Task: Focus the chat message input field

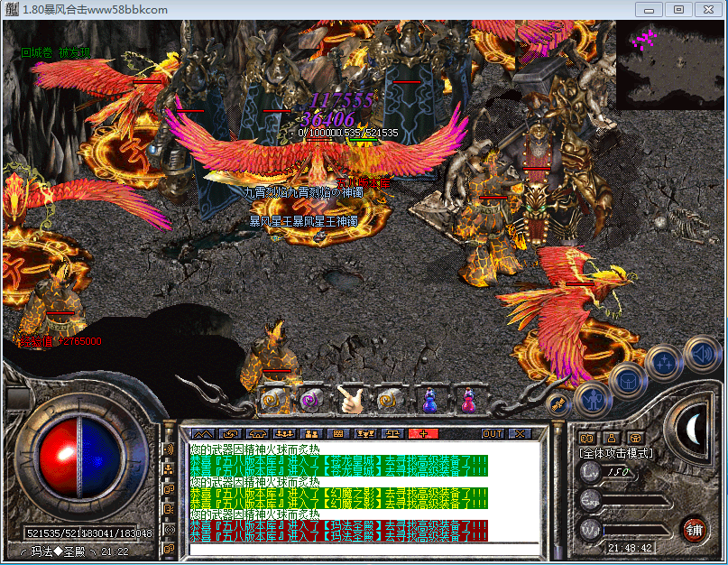Action: point(364,551)
